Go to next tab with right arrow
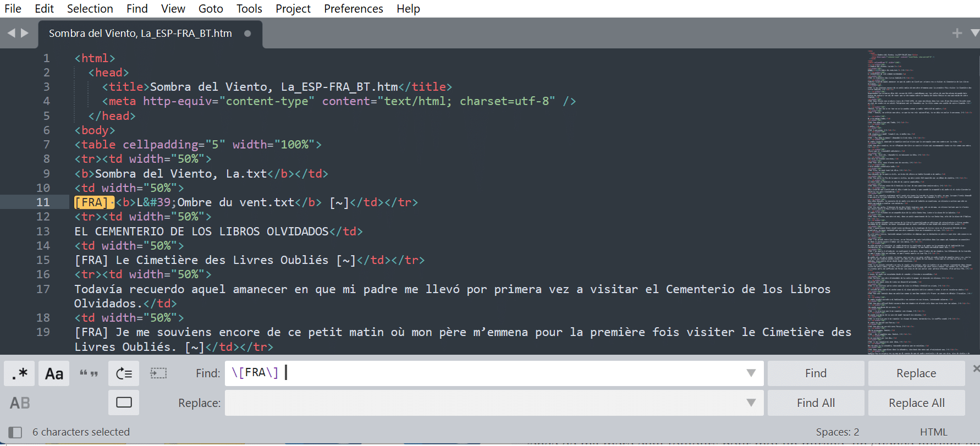The height and width of the screenshot is (446, 980). [24, 33]
